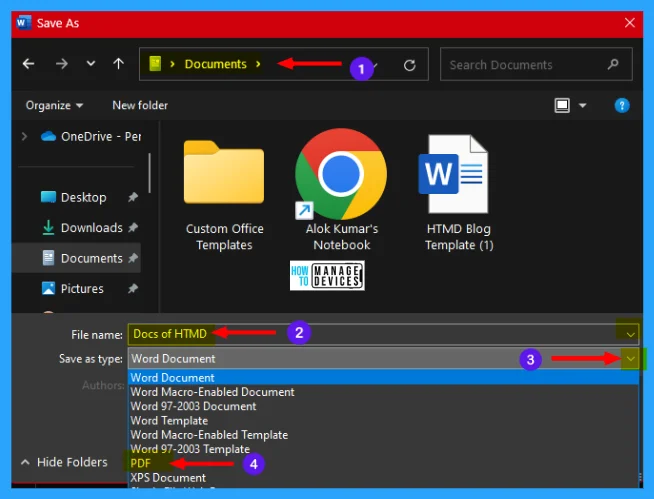654x499 pixels.
Task: Select Word 97-2003 Document file type
Action: (x=193, y=406)
